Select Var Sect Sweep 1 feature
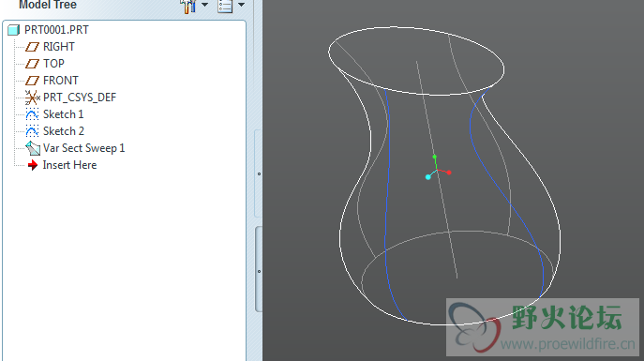The image size is (644, 361). click(83, 148)
